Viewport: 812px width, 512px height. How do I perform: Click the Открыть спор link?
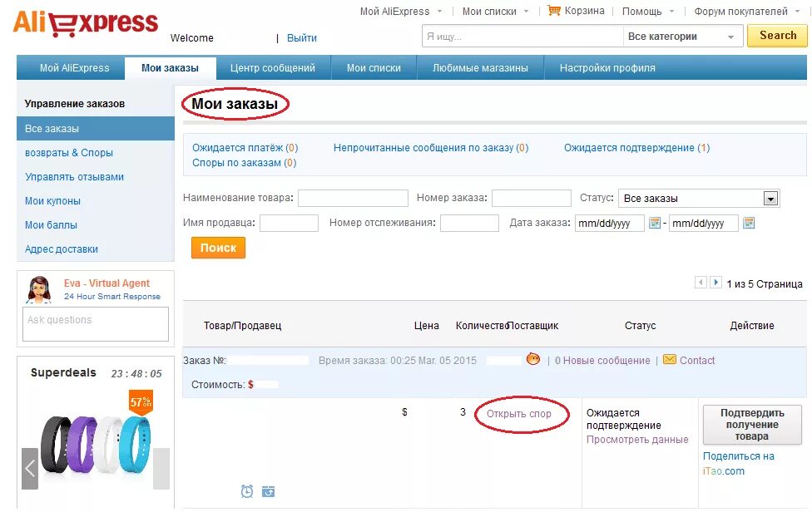tap(519, 414)
